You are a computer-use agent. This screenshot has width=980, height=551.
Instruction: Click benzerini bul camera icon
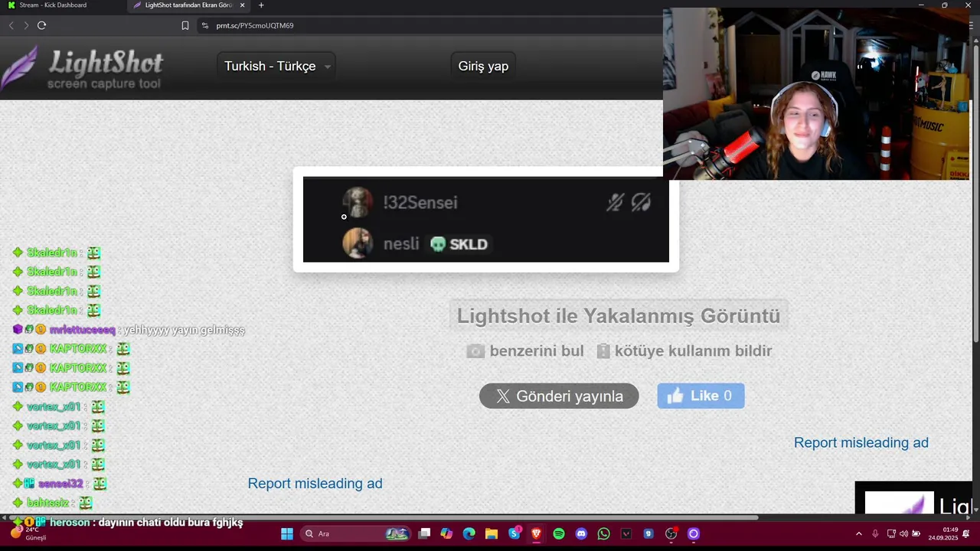475,351
